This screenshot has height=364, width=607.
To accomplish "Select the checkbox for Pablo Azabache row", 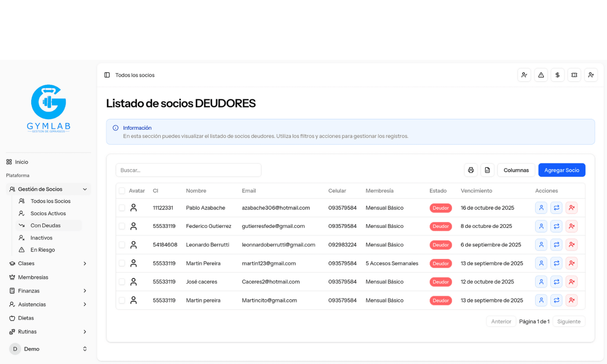I will [122, 208].
